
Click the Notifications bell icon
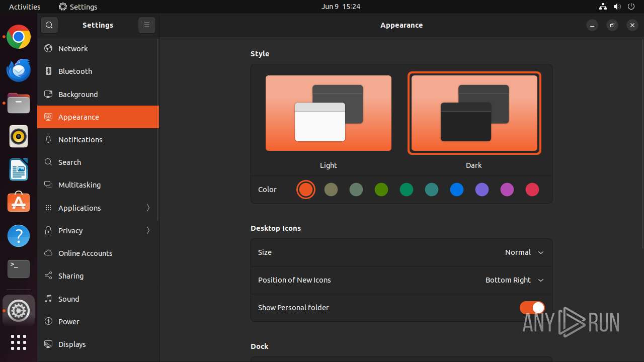(x=48, y=140)
